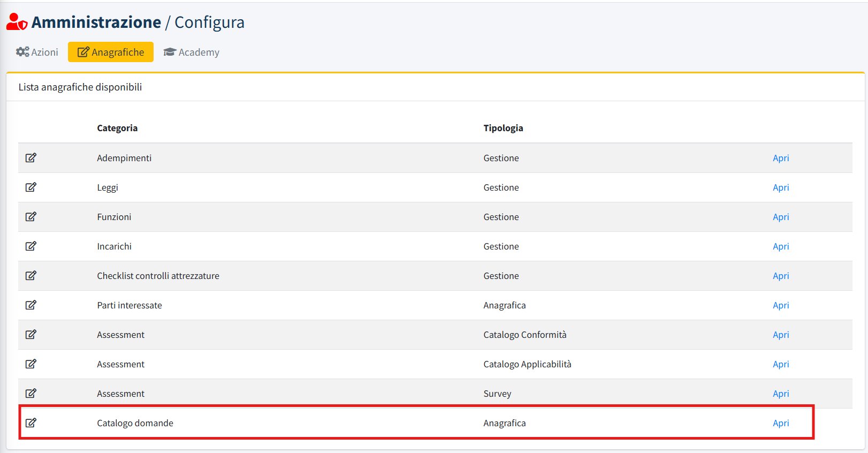Click edit icon of Assessment Survey row
Viewport: 868px width, 453px height.
[x=31, y=394]
